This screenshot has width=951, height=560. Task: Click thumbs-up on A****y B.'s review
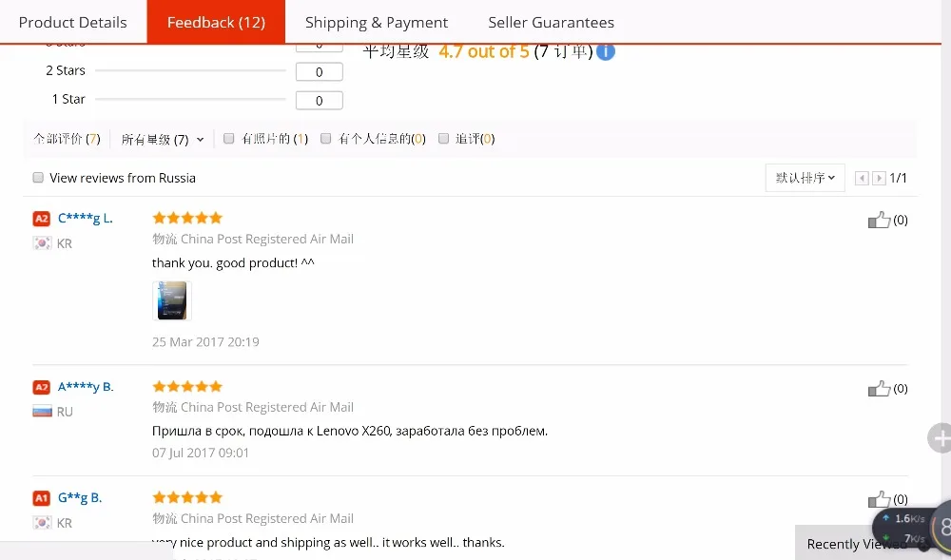(x=879, y=388)
